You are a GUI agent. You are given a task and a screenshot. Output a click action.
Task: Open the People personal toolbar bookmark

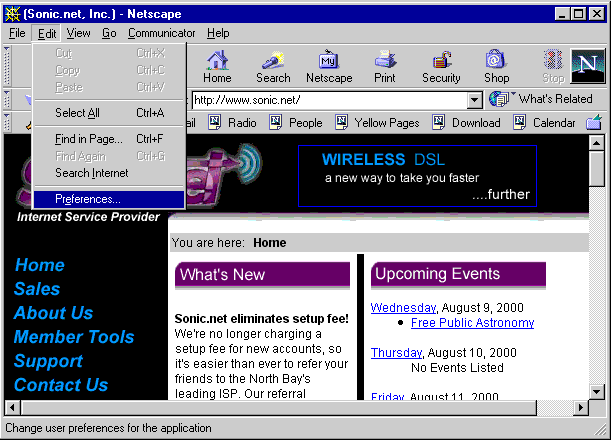tap(296, 123)
